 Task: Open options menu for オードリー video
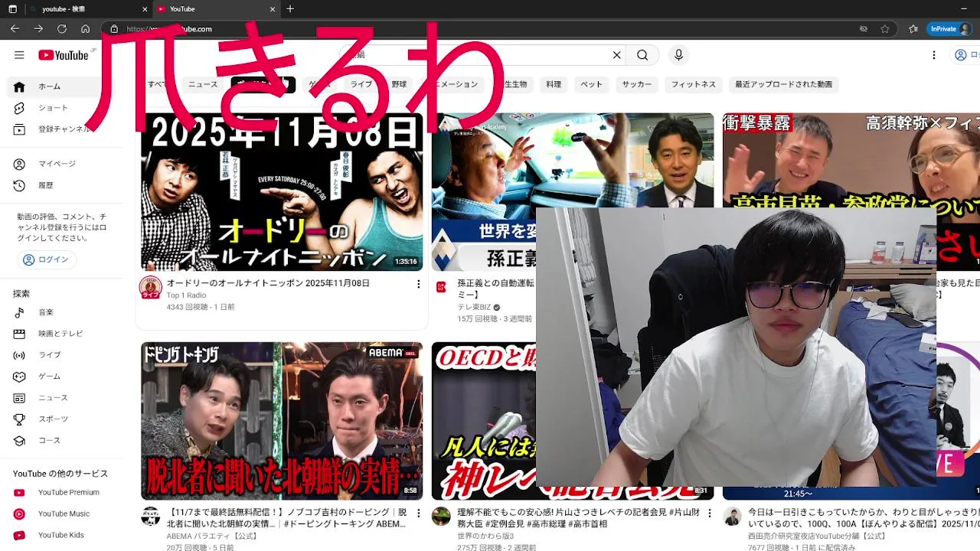[418, 284]
